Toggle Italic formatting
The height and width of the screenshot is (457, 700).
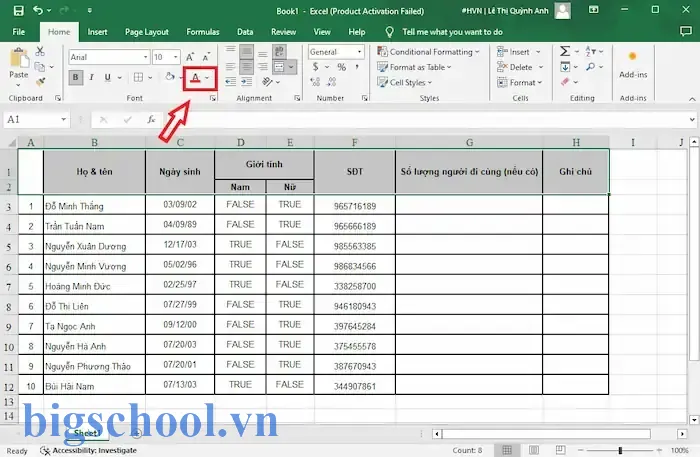point(92,78)
